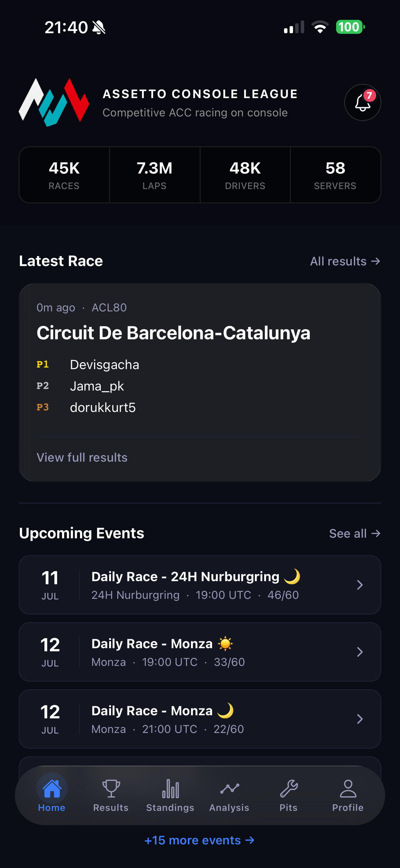Expand the Monza 19:00 UTC event chevron

[360, 652]
